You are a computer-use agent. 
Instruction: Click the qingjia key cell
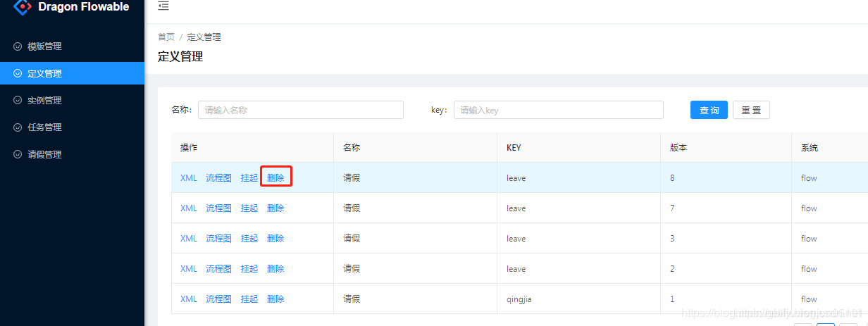[578, 299]
